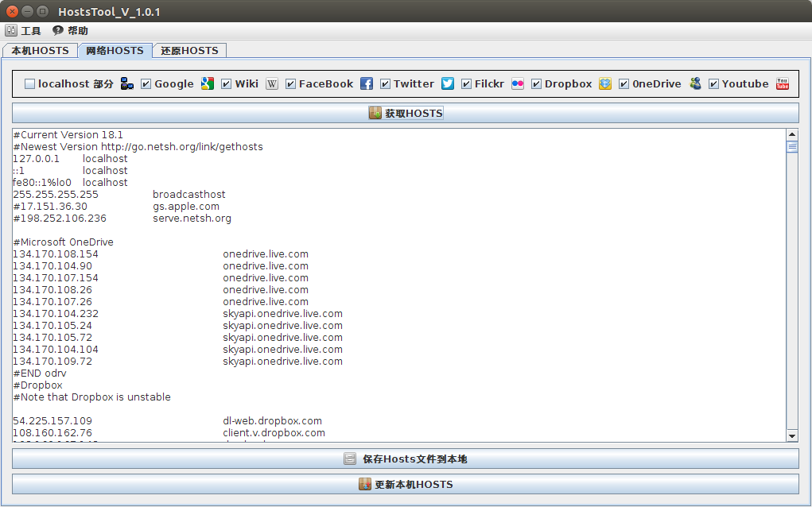Click the IP '255.255.255.255'
Screen dimensions: 812x507
point(56,195)
